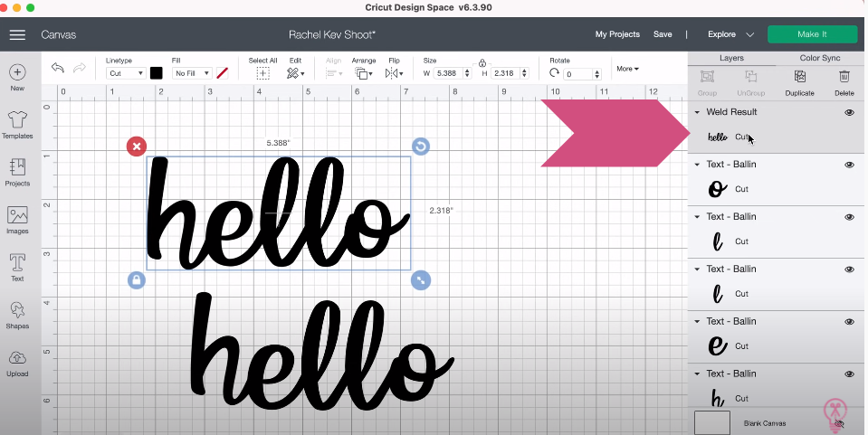Click the rotate handle on selection
This screenshot has width=868, height=435.
pos(421,147)
